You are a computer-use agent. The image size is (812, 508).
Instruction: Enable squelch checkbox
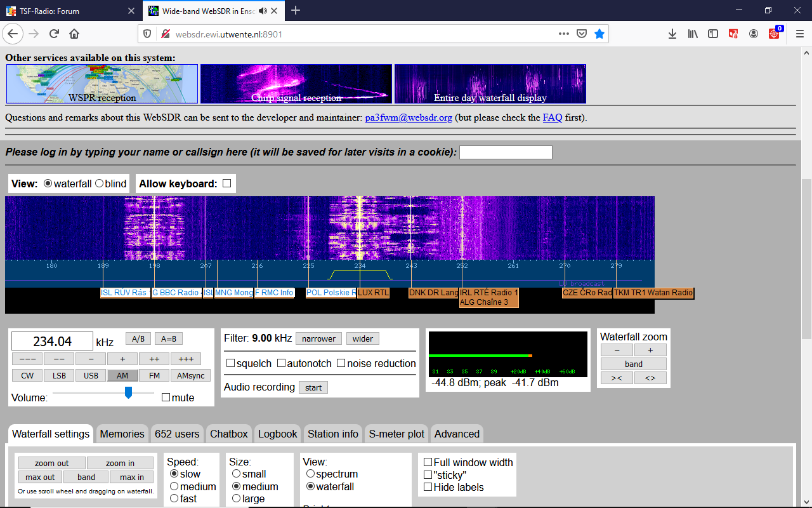(x=231, y=363)
